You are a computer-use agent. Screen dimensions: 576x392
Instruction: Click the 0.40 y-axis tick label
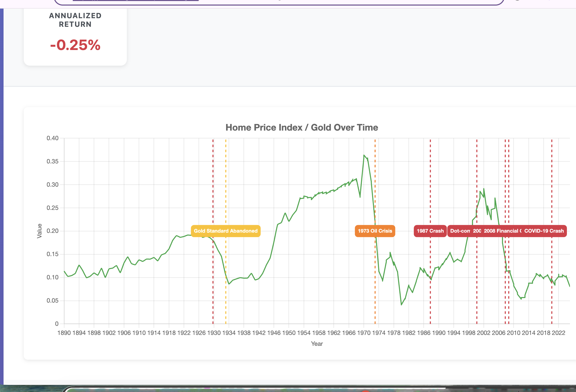[53, 138]
